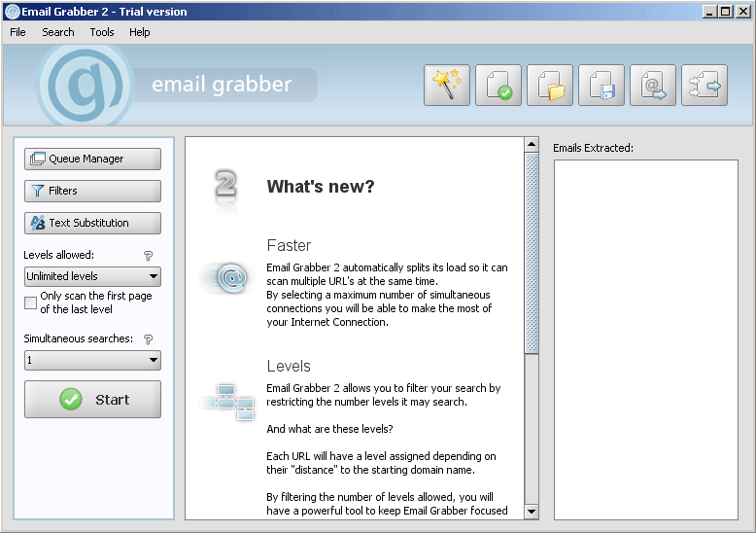Click the export emails @ arrow icon
This screenshot has width=756, height=533.
(653, 85)
